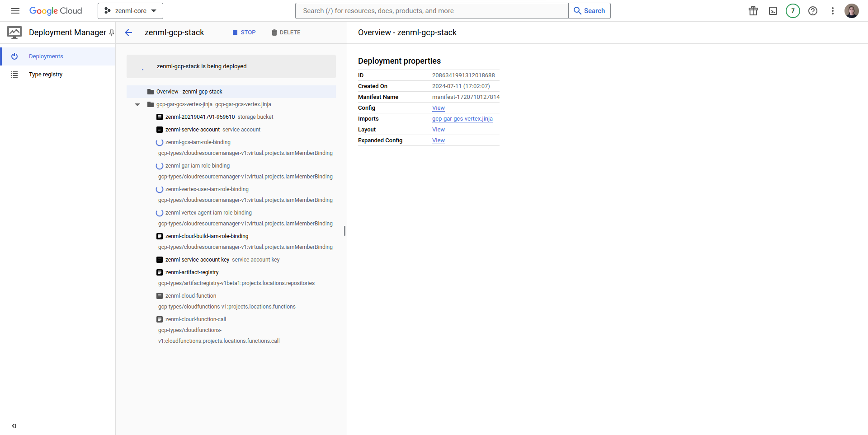This screenshot has width=868, height=435.
Task: Open your Google account avatar
Action: [852, 10]
